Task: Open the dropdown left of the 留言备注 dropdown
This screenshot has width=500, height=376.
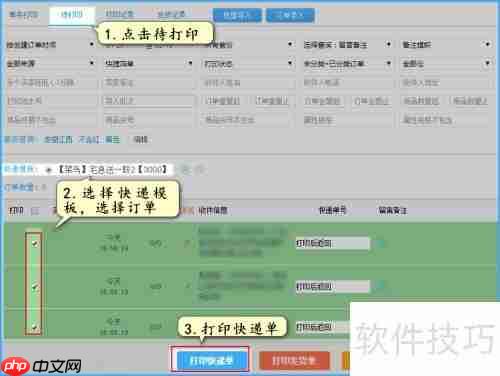Action: pos(247,44)
